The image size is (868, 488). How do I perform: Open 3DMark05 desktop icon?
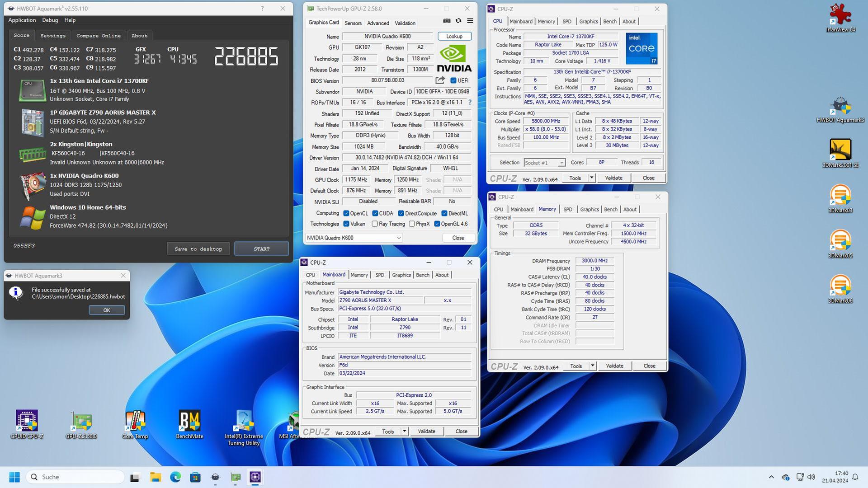[840, 244]
